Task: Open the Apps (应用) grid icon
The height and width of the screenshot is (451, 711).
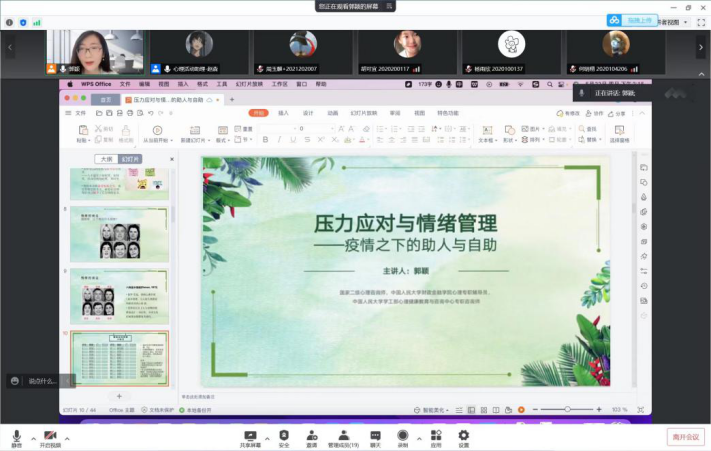Action: (436, 436)
